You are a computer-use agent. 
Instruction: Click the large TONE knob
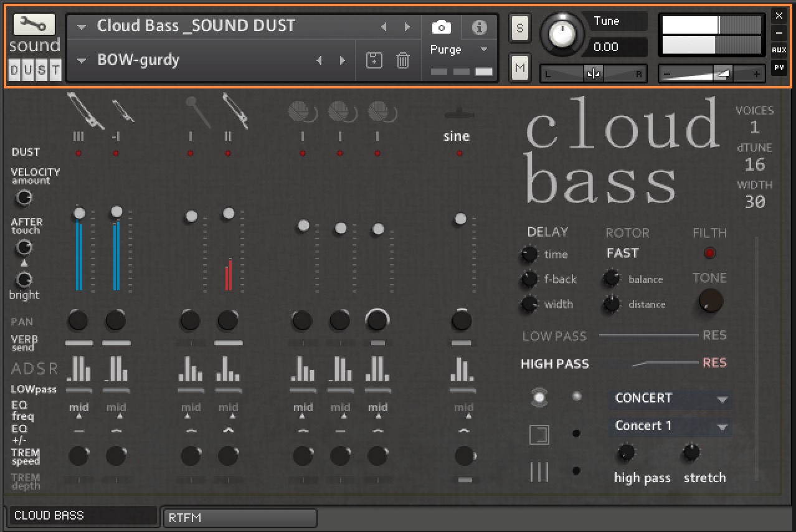(x=710, y=301)
